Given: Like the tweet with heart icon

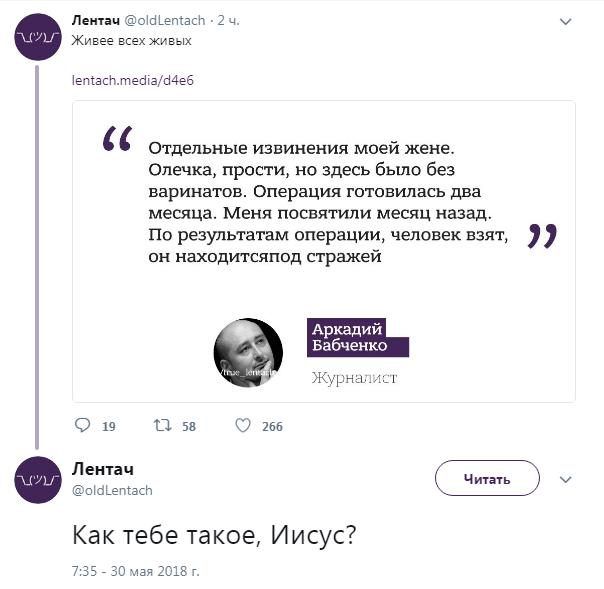Looking at the screenshot, I should click(242, 426).
